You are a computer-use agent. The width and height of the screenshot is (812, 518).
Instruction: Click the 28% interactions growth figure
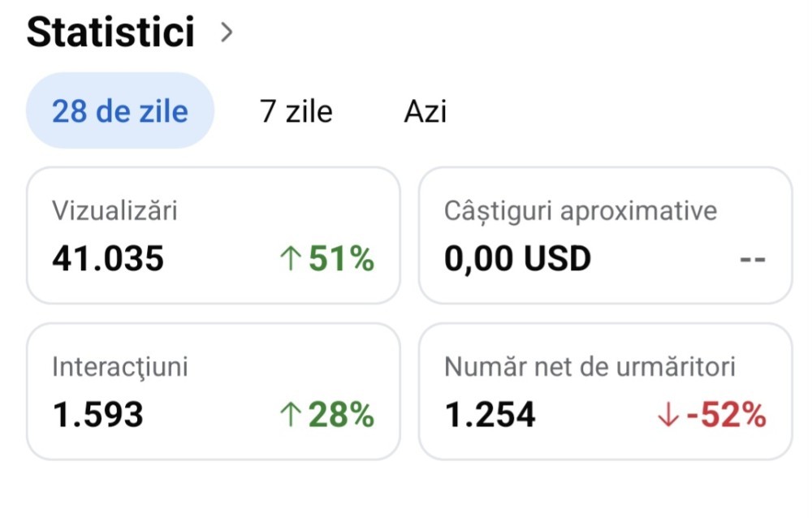pos(341,416)
